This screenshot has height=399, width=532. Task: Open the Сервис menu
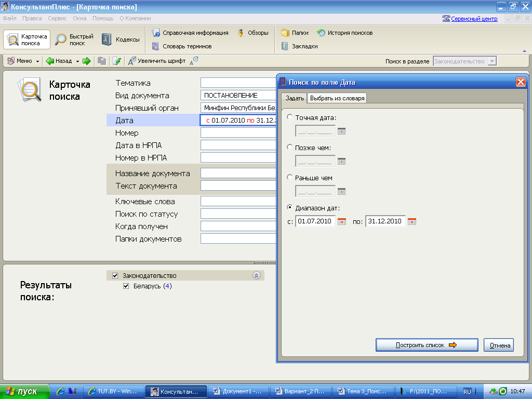point(57,18)
